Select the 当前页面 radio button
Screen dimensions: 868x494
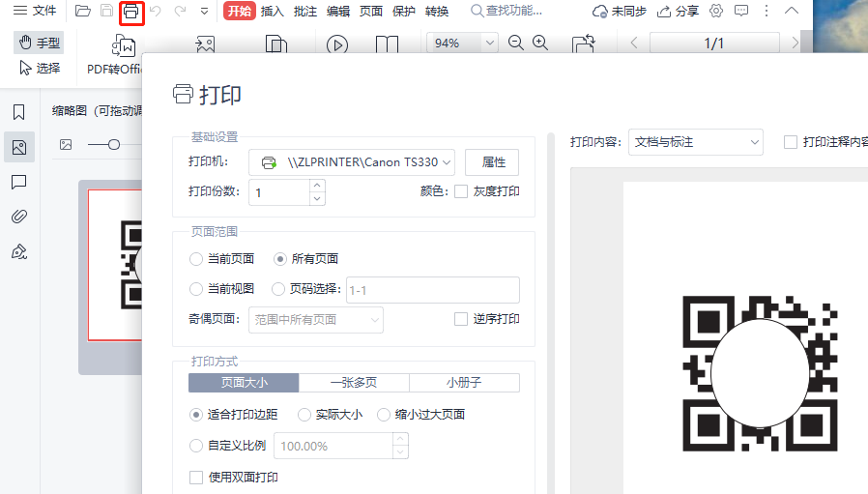(x=196, y=259)
